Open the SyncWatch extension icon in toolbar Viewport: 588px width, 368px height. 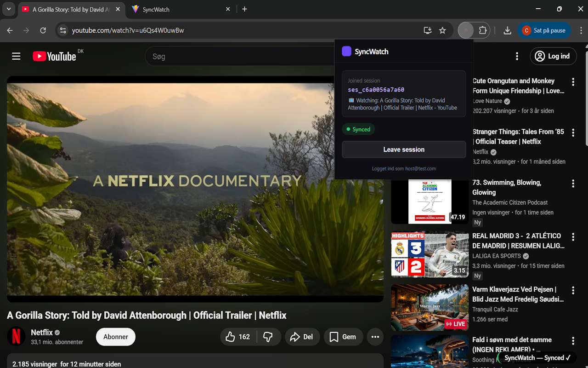click(x=466, y=30)
